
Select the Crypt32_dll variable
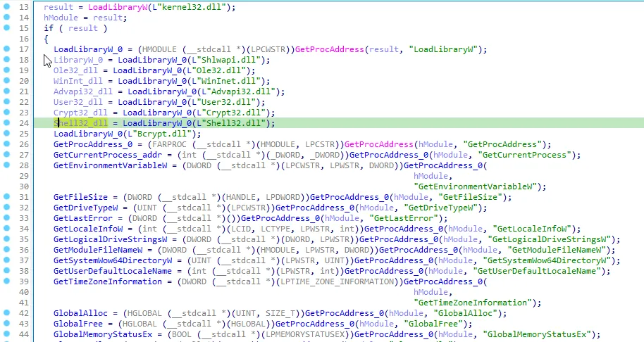click(x=80, y=113)
